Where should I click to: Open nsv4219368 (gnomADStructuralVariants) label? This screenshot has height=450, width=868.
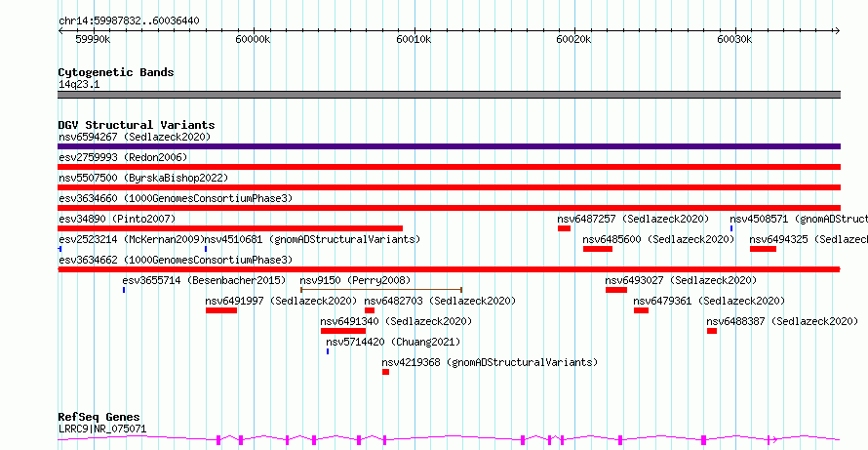(x=490, y=362)
